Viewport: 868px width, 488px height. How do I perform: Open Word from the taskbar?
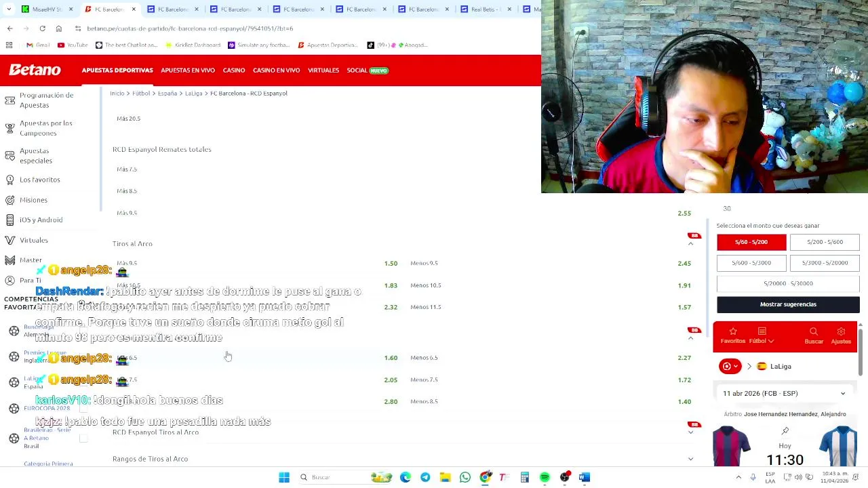585,477
